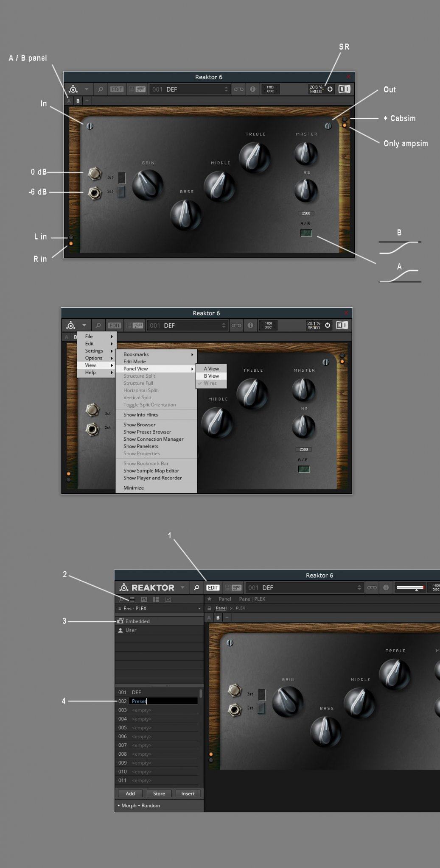Open the search magnifier in the top Reaktor window
440x868 pixels.
(101, 89)
